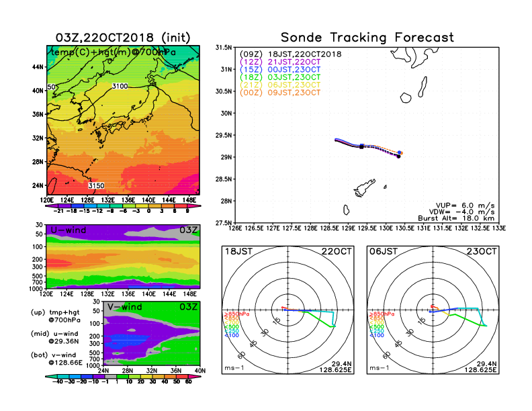This screenshot has width=532, height=411.
Task: Click the '60' ring label in 18JST hodograph
Action: click(242, 355)
